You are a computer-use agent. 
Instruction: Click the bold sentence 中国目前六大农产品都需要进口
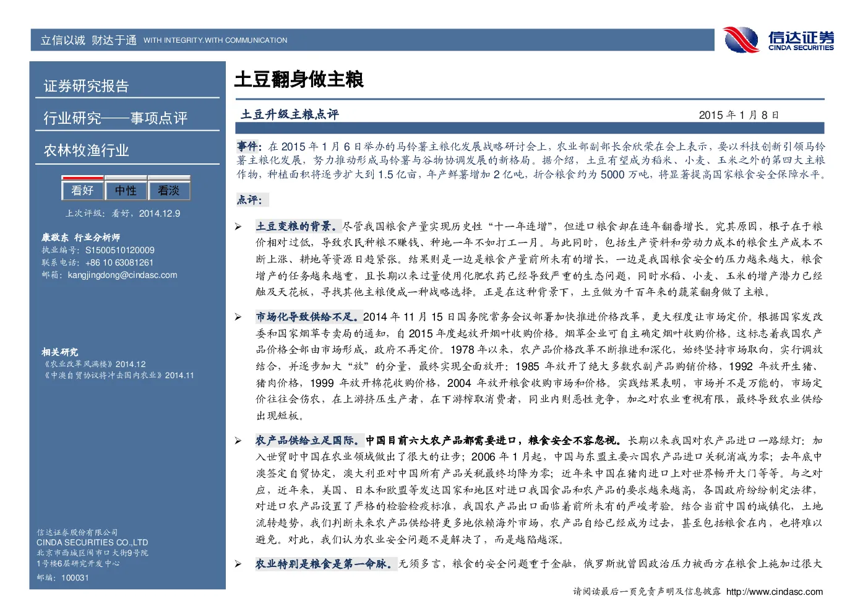[440, 441]
